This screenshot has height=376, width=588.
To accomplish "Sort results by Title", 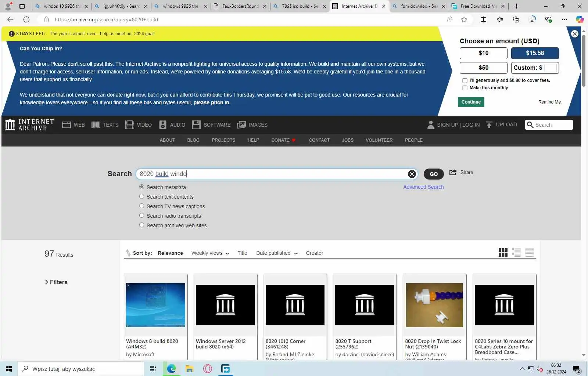I will tap(242, 253).
